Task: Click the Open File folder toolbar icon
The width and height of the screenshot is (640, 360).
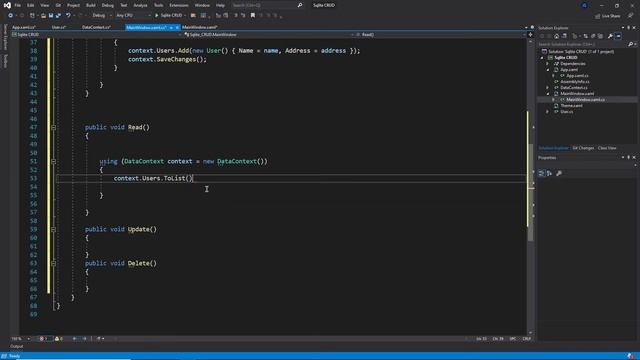Action: point(43,16)
